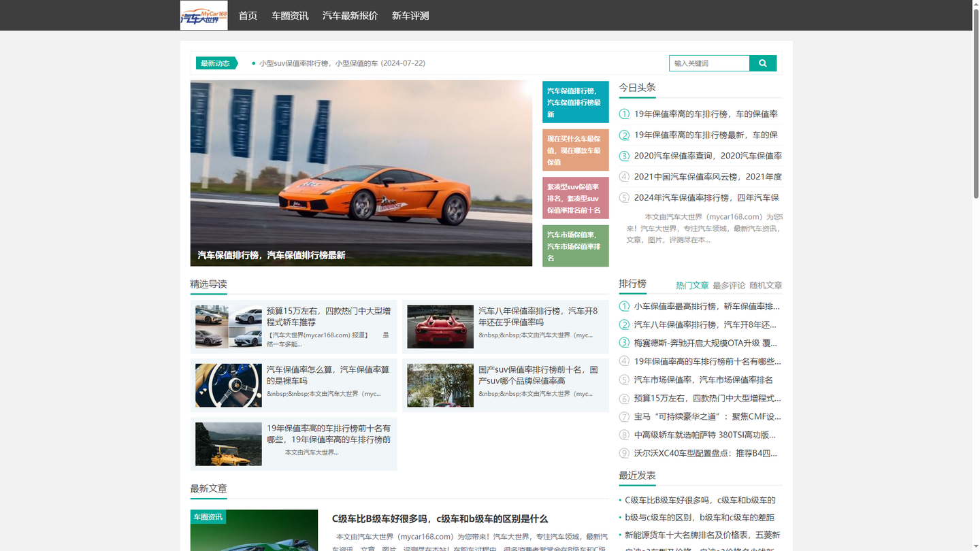Viewport: 980px width, 551px height.
Task: Click steering wheel thumbnail
Action: [x=229, y=385]
